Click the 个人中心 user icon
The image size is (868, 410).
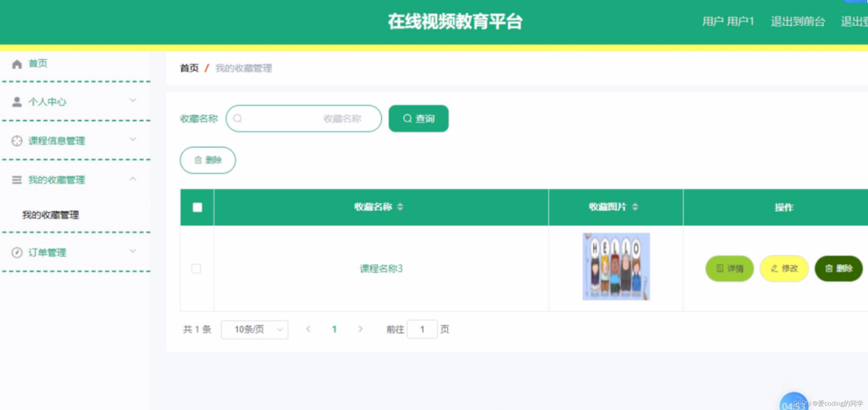point(17,102)
